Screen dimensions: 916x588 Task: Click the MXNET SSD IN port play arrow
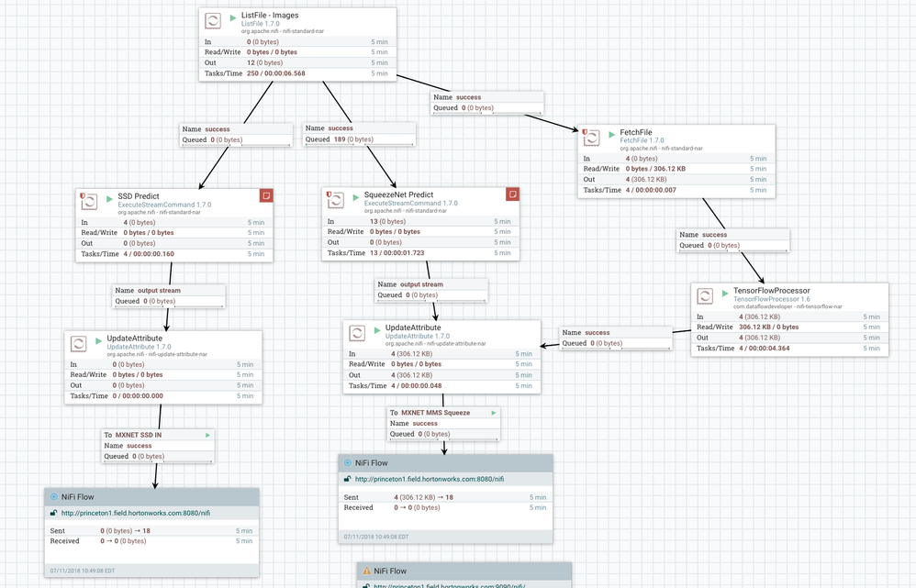point(208,435)
